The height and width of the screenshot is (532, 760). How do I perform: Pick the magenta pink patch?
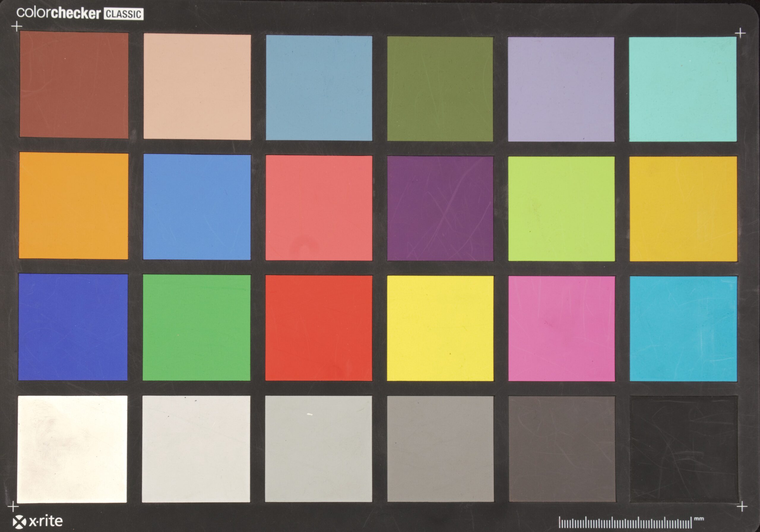tap(561, 328)
